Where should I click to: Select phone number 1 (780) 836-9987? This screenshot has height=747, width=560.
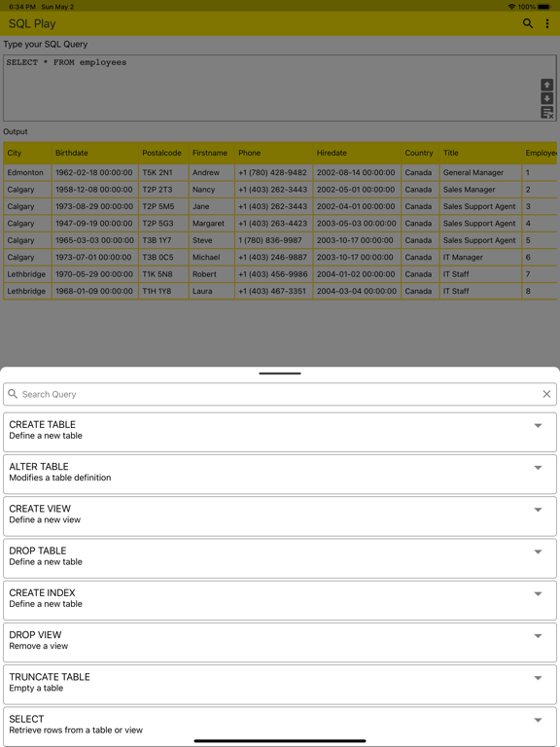point(274,240)
